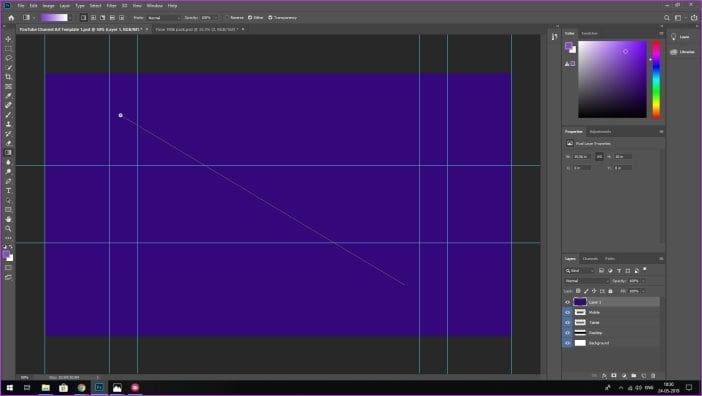This screenshot has height=396, width=702.
Task: Select the Magic Wand tool
Action: pos(8,68)
